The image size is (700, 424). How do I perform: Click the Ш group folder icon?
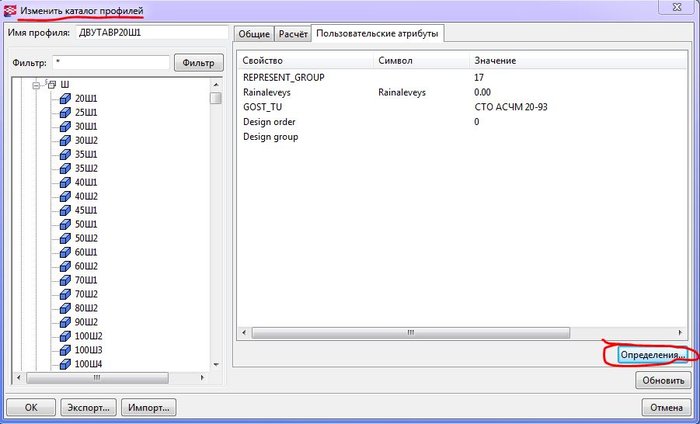[52, 84]
